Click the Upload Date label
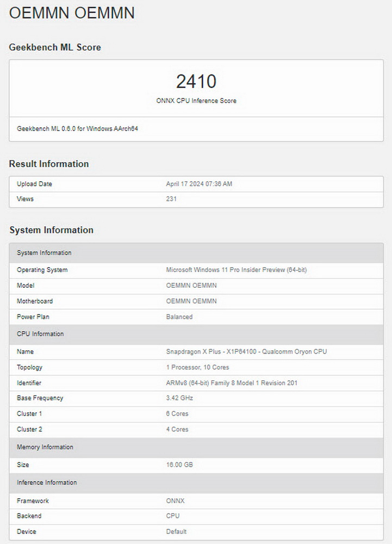This screenshot has height=544, width=392. [34, 184]
